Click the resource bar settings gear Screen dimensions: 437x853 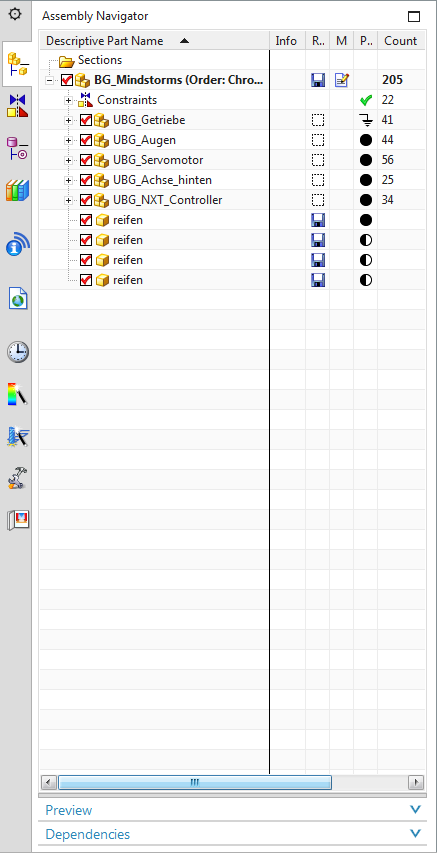click(15, 15)
